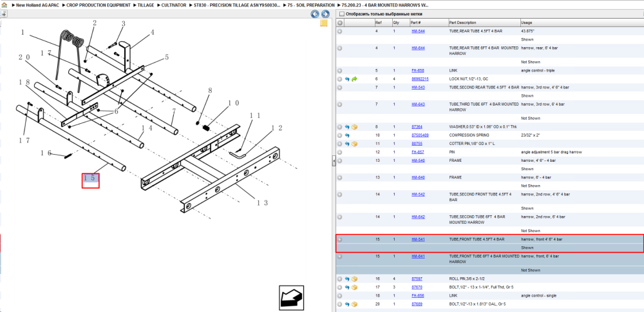Go to the home page icon
This screenshot has width=644, height=312.
(x=4, y=5)
